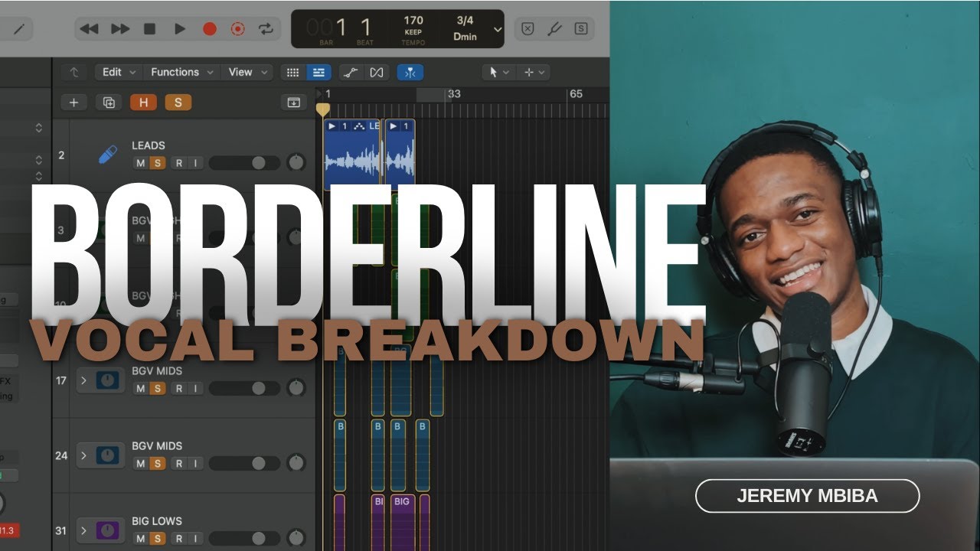The width and height of the screenshot is (980, 551).
Task: Mute track 17 BGV MIDS
Action: click(140, 389)
